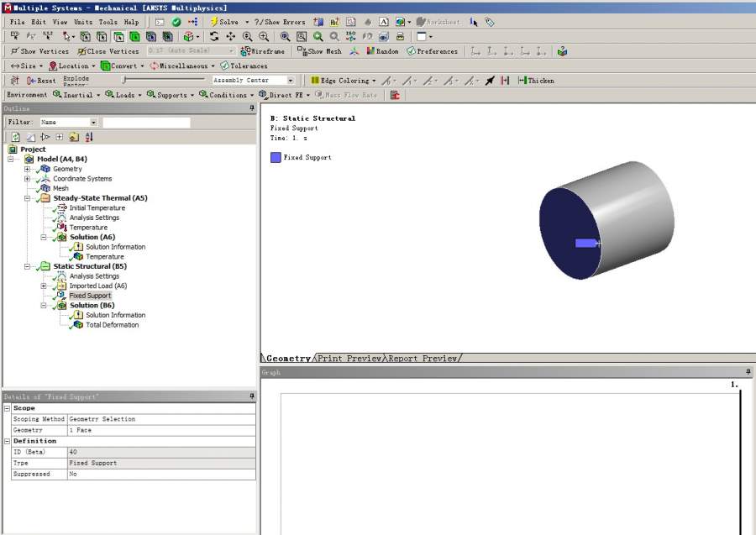The image size is (756, 535).
Task: Open the Units menu
Action: (x=83, y=22)
